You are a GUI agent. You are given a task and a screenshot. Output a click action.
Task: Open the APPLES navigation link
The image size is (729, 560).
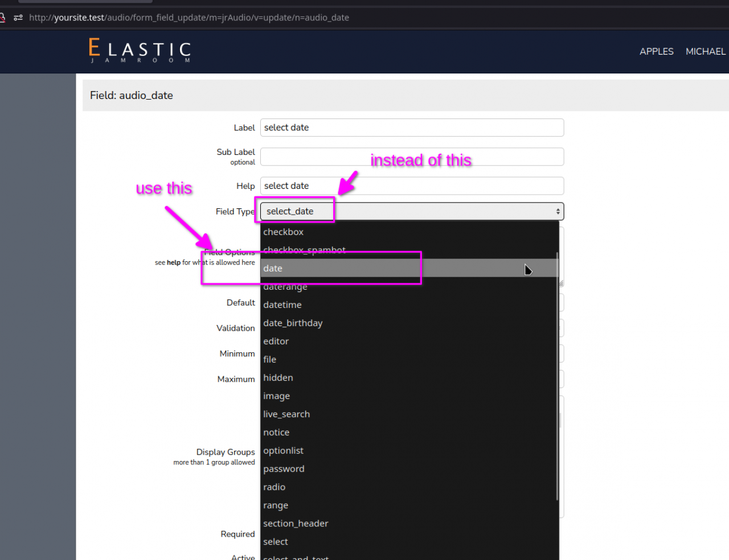(x=656, y=51)
